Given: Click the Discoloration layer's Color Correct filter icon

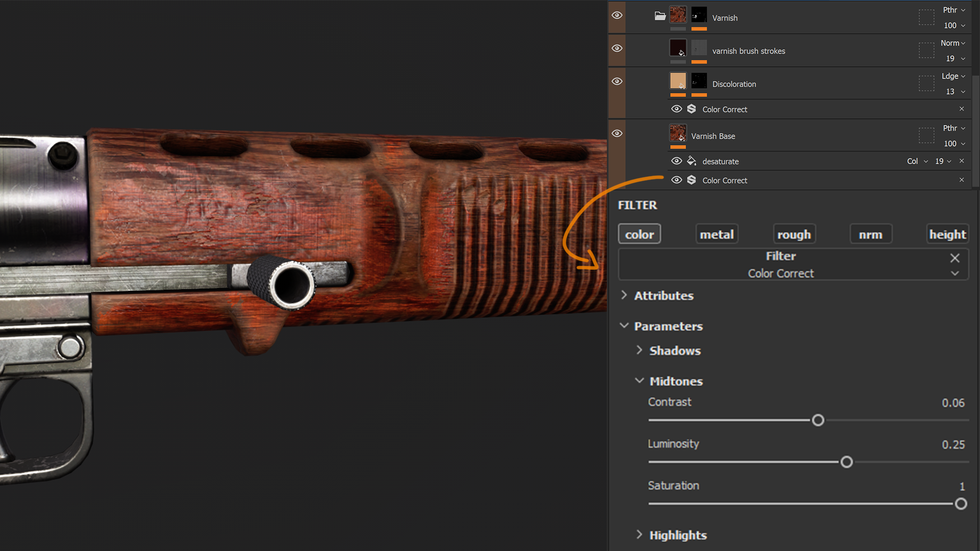Looking at the screenshot, I should tap(692, 109).
